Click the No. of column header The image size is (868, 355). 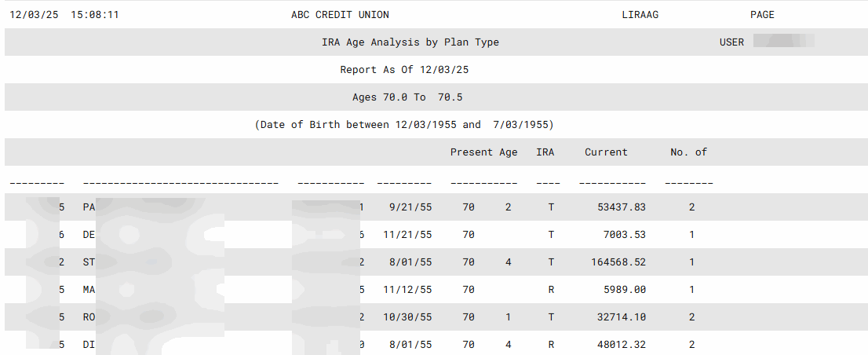pos(688,152)
